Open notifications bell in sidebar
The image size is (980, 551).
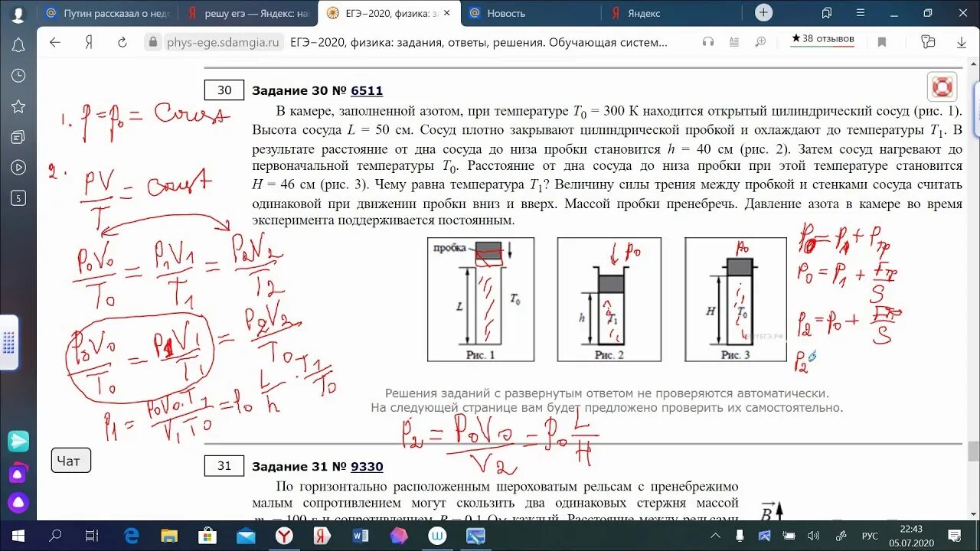(18, 46)
